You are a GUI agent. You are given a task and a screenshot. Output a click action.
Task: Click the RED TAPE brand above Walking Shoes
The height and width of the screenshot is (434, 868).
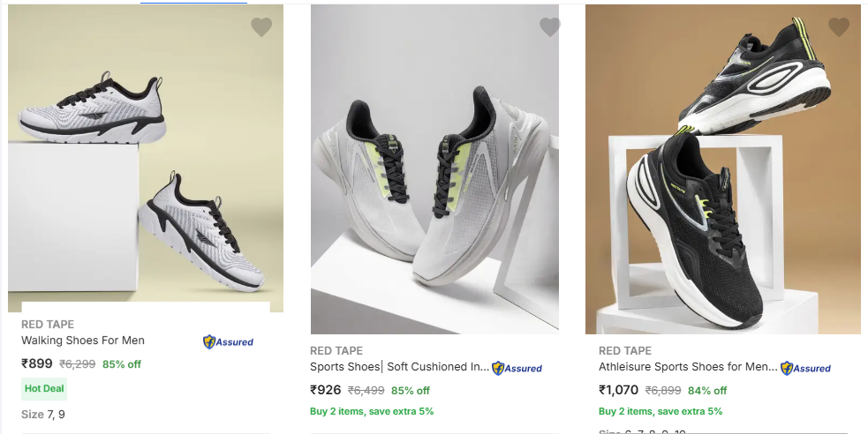pos(48,325)
